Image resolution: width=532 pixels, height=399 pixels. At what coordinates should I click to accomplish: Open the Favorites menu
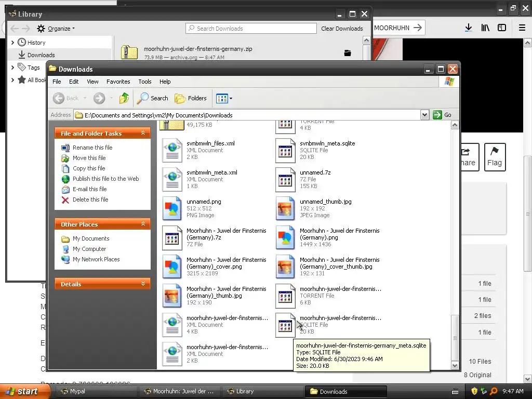(118, 82)
